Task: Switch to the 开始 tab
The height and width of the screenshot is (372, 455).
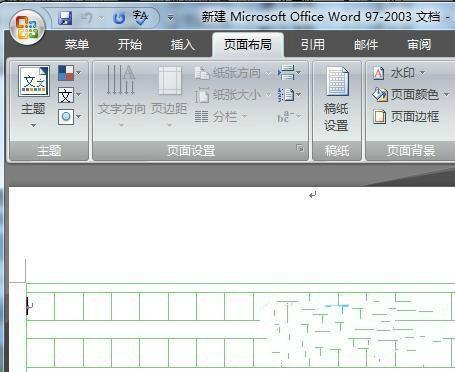Action: [130, 45]
